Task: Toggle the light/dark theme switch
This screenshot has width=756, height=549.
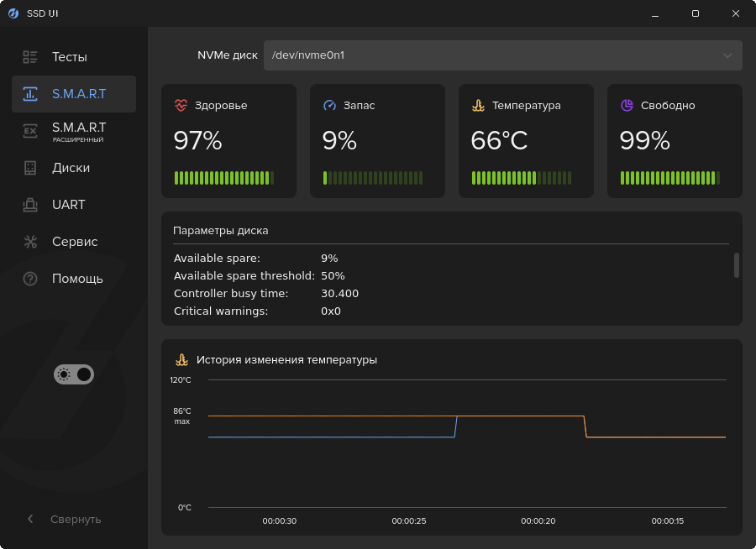Action: [74, 374]
